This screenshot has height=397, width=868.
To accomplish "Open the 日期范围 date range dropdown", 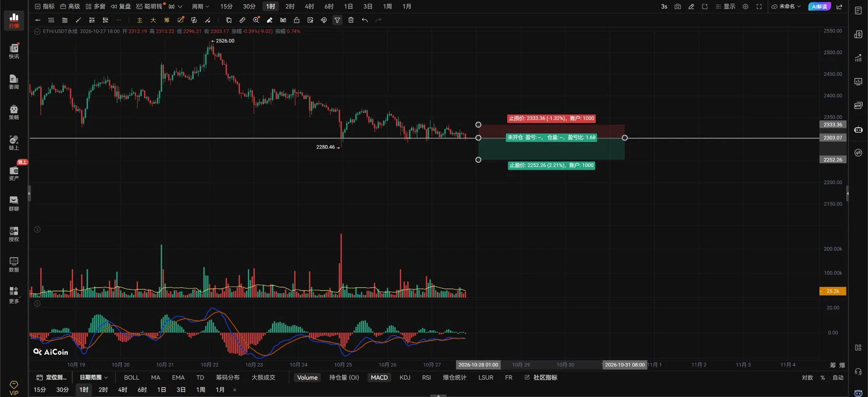I will [94, 378].
